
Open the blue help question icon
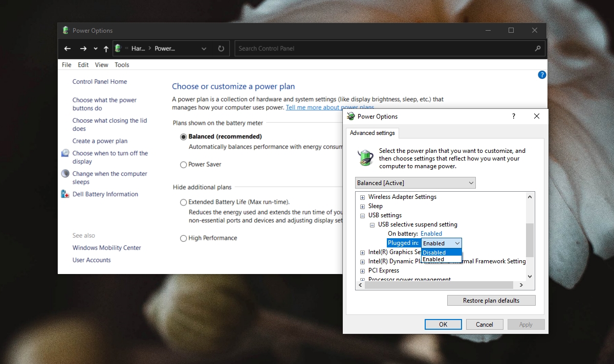point(542,75)
